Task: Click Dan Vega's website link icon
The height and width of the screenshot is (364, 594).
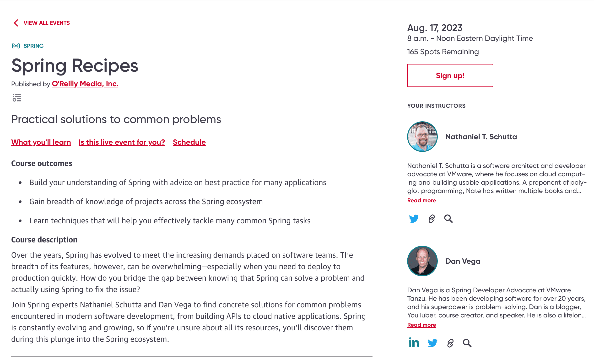Action: pyautogui.click(x=450, y=343)
